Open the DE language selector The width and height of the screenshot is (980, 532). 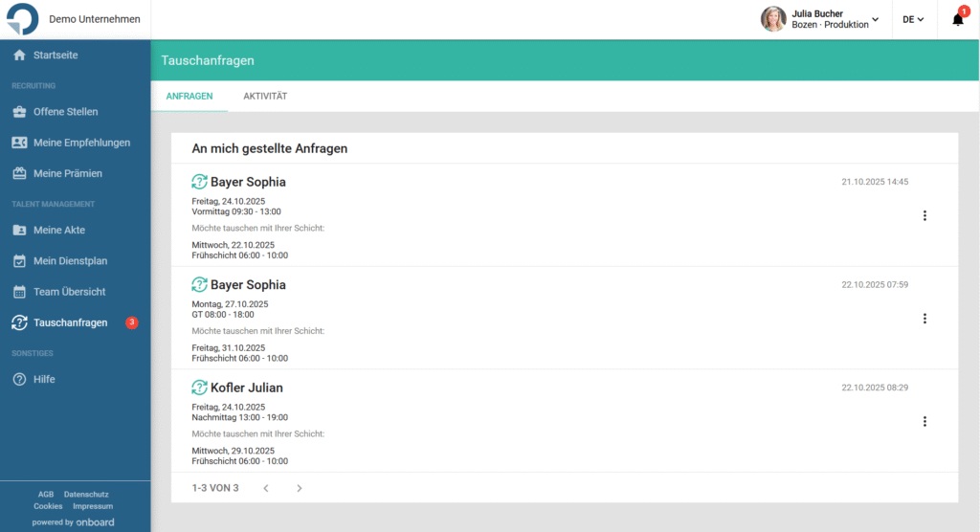pos(913,19)
